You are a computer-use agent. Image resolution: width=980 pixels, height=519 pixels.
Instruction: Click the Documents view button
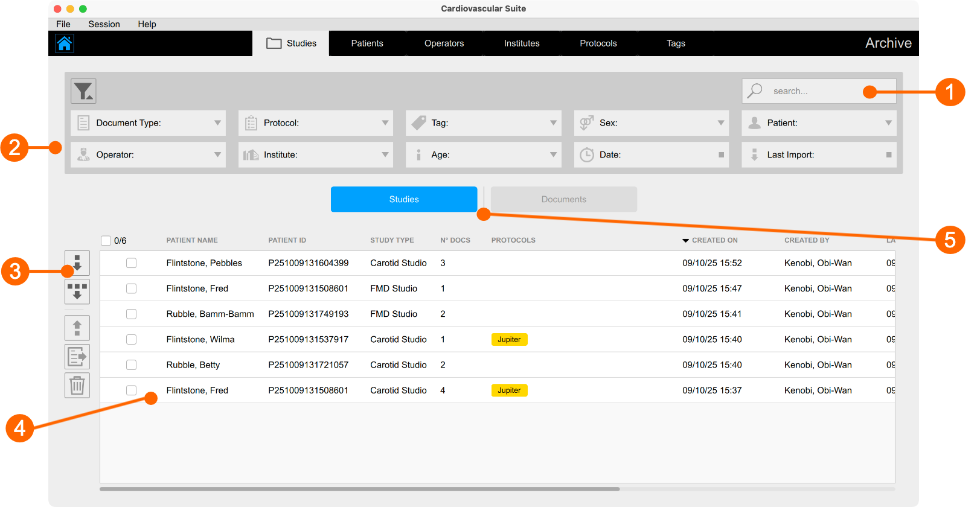click(x=563, y=199)
